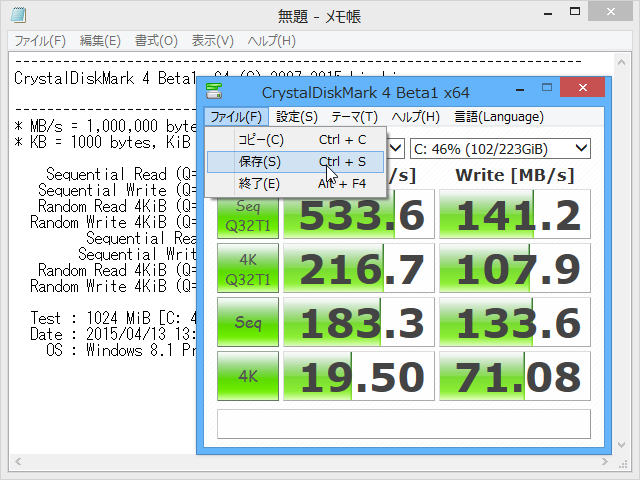Maximize the Notepad window
640x480 pixels.
point(575,12)
